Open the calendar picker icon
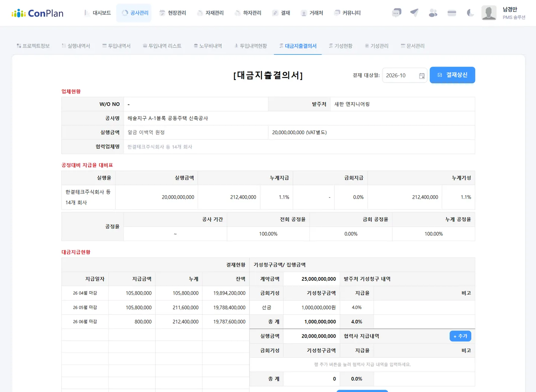This screenshot has height=392, width=536. point(422,75)
